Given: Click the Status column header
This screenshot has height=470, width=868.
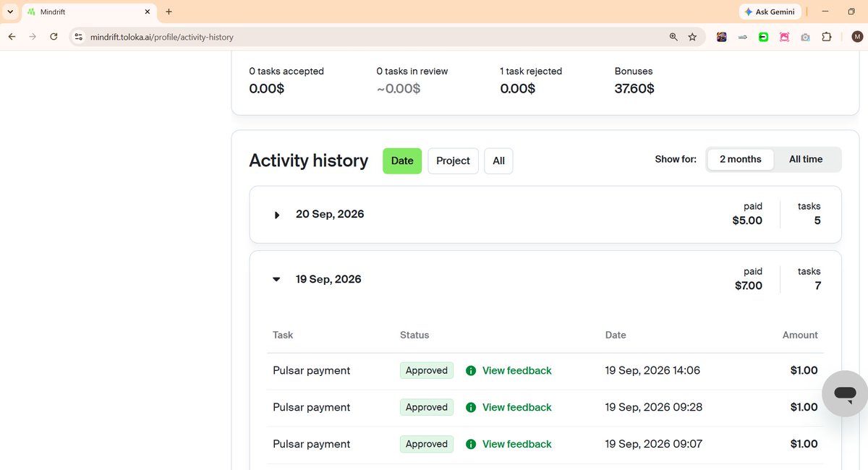Looking at the screenshot, I should tap(414, 336).
